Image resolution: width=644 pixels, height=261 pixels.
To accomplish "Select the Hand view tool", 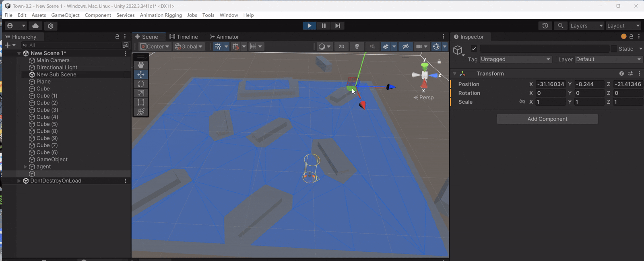I will coord(141,65).
